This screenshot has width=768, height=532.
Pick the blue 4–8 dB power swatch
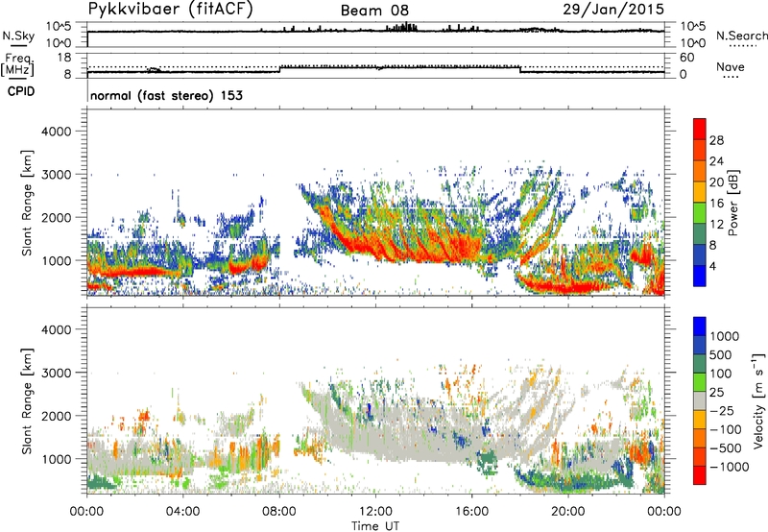(700, 255)
